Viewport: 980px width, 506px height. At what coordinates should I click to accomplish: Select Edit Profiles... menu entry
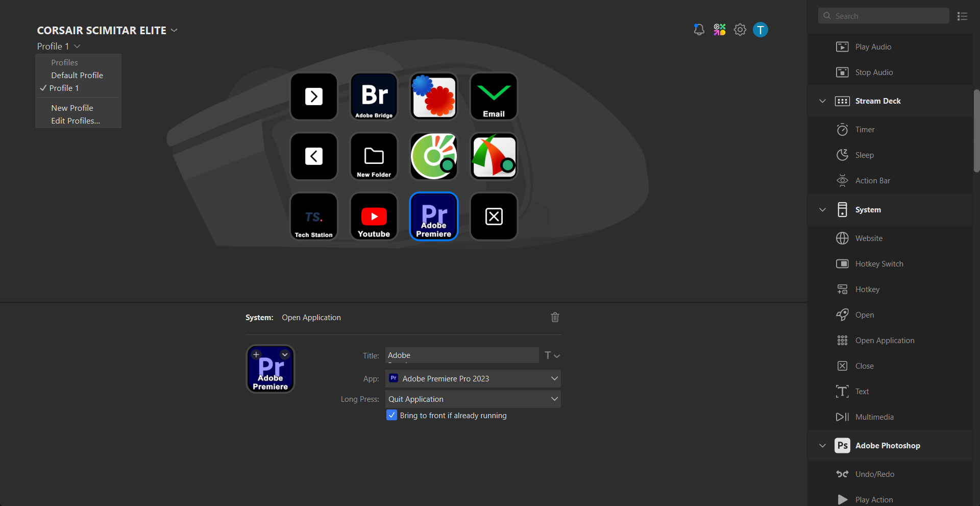76,121
